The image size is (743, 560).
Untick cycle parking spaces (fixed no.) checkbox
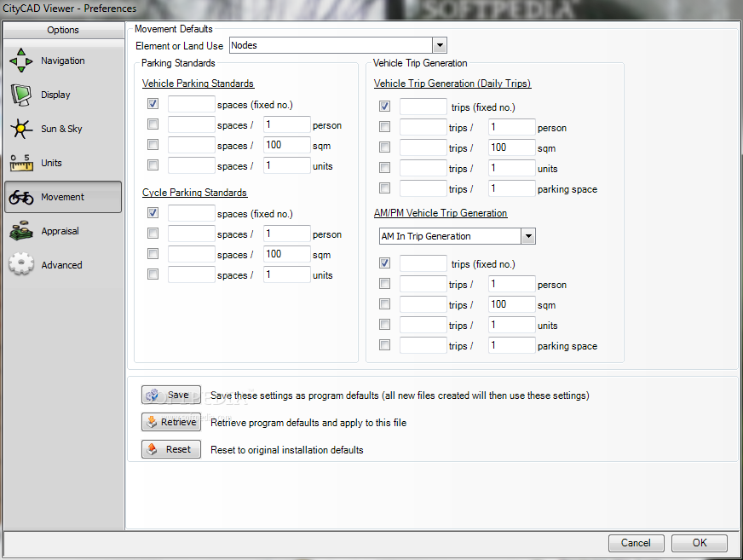153,213
